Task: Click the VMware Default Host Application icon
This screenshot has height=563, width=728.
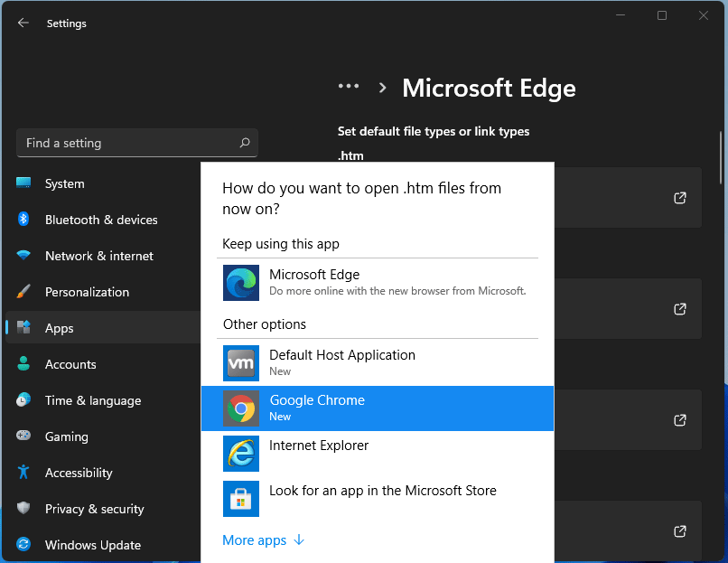Action: point(241,363)
